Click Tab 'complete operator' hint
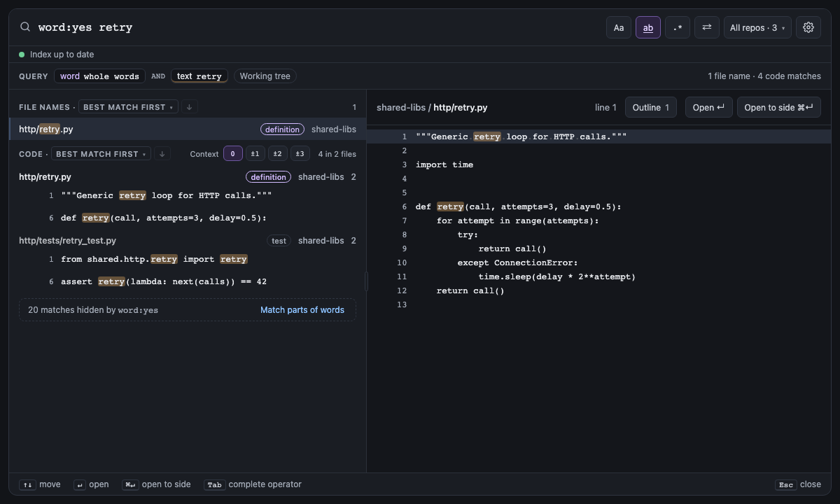Image resolution: width=840 pixels, height=504 pixels. (253, 484)
